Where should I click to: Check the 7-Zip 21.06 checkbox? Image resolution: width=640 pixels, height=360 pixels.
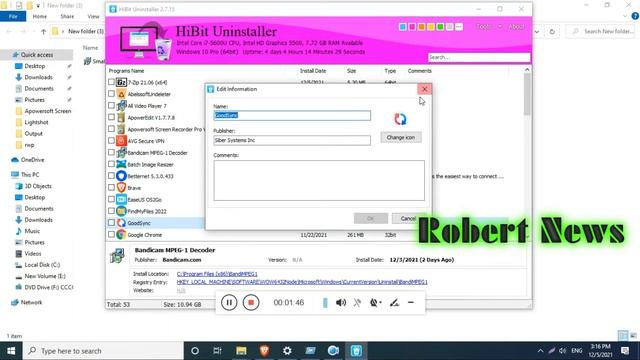[x=111, y=82]
